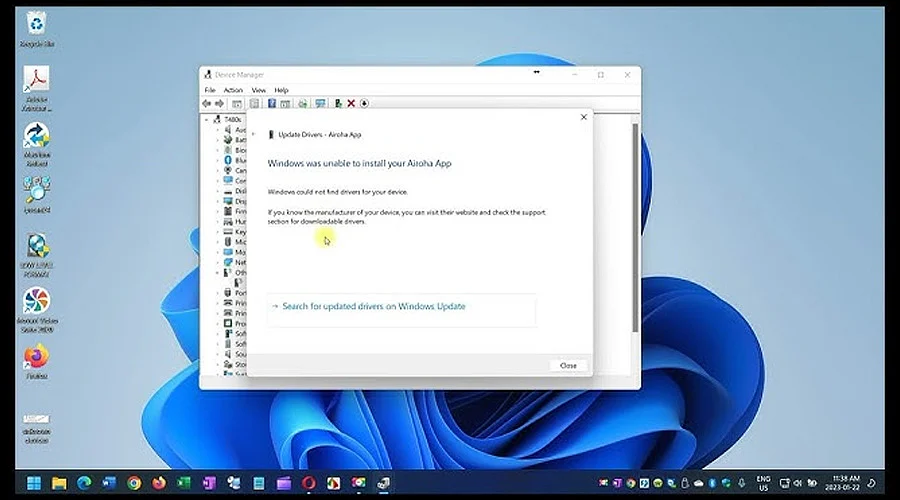Click the Device Manager vertical scrollbar
This screenshot has height=500, width=900.
[x=635, y=227]
